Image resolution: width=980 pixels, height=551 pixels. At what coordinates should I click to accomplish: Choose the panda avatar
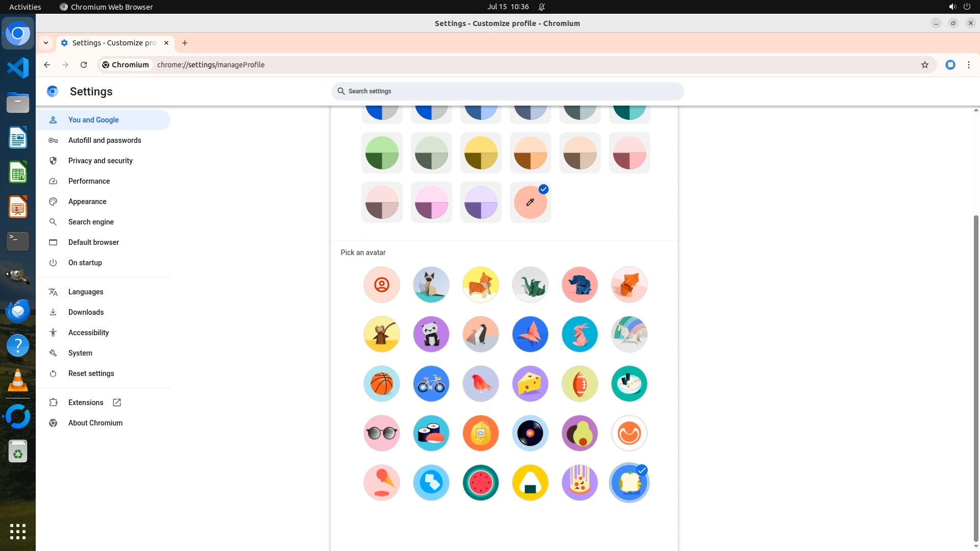click(431, 334)
